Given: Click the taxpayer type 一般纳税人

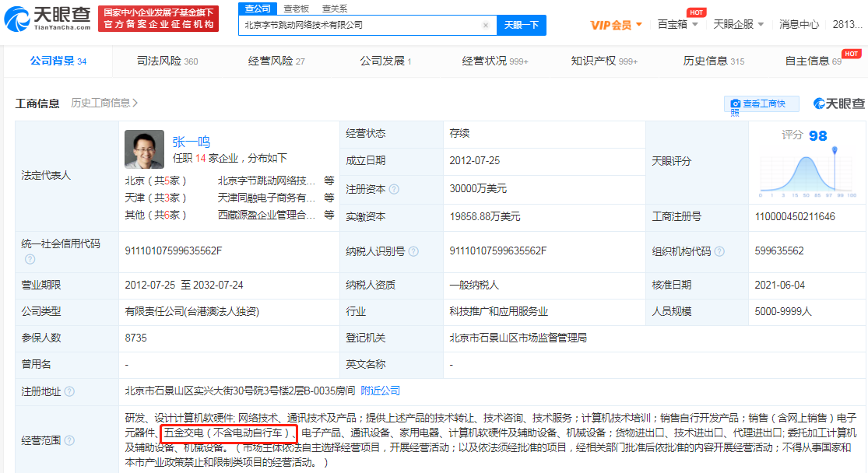Looking at the screenshot, I should pyautogui.click(x=474, y=286).
